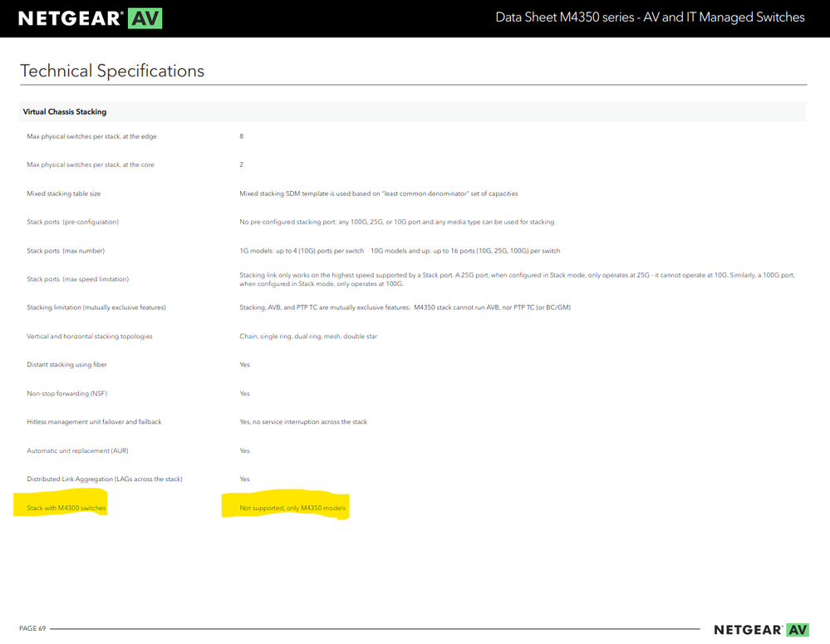Select 'Hitless management unit failover and failback' label
Screen dimensions: 830x644
tap(94, 421)
